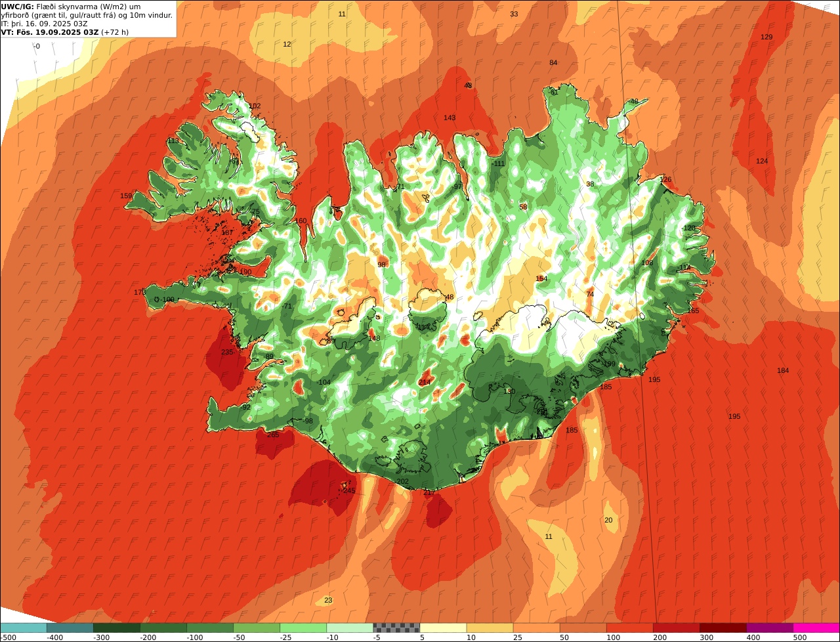Select the '187' value in Breiðafjörður

pos(228,233)
